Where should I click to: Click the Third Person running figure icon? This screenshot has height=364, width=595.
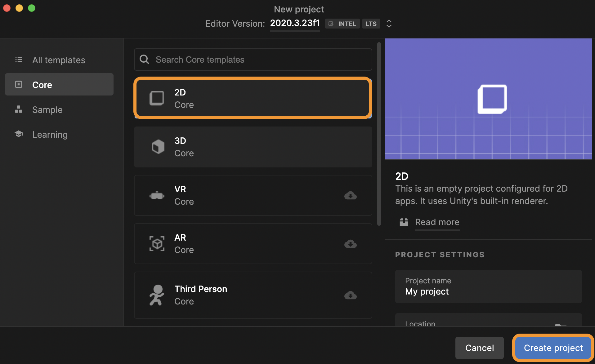click(157, 295)
